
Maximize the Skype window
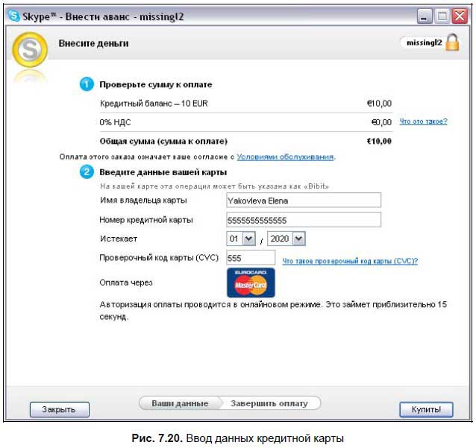click(x=442, y=15)
